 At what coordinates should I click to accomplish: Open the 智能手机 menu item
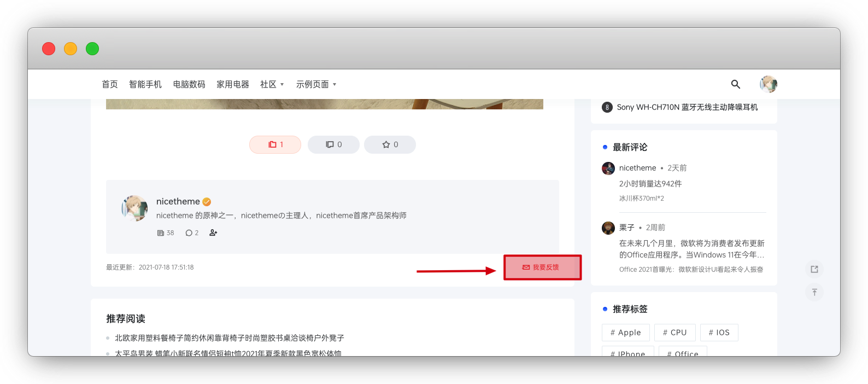click(x=145, y=84)
